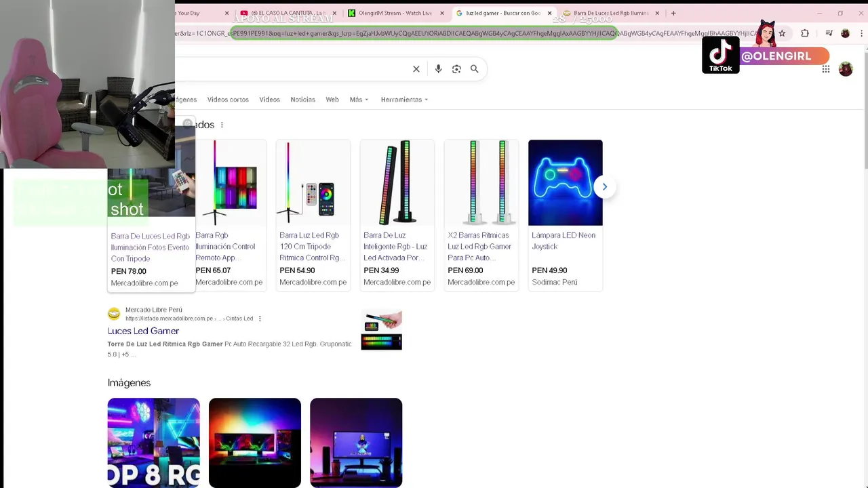Image resolution: width=868 pixels, height=488 pixels.
Task: Open the 'Noticias' search filter
Action: (x=302, y=100)
